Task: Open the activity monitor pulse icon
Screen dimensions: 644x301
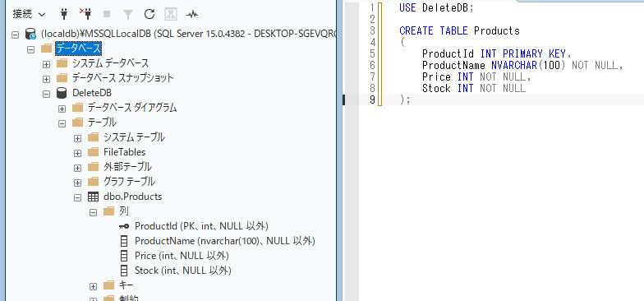Action: pos(192,15)
